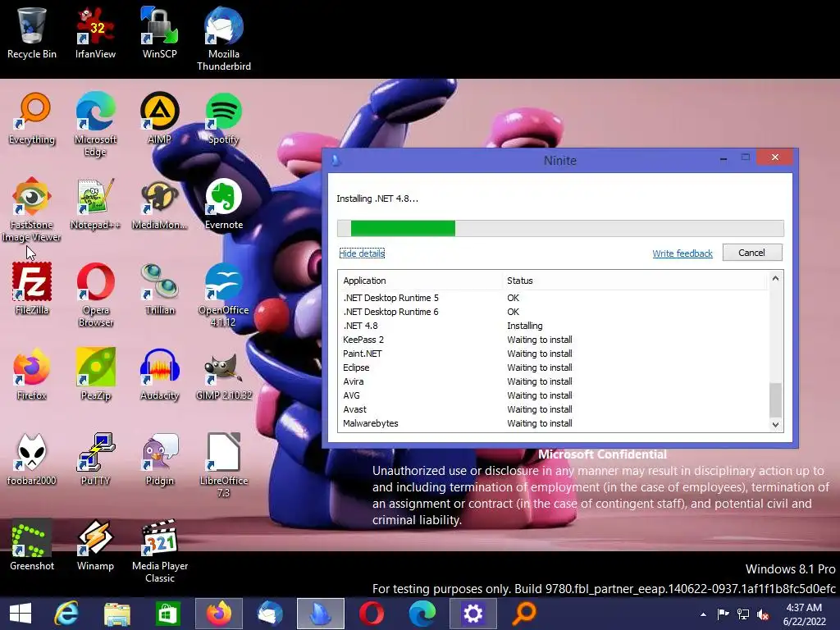Switch to Firefox on the taskbar
The image size is (840, 630).
click(219, 614)
